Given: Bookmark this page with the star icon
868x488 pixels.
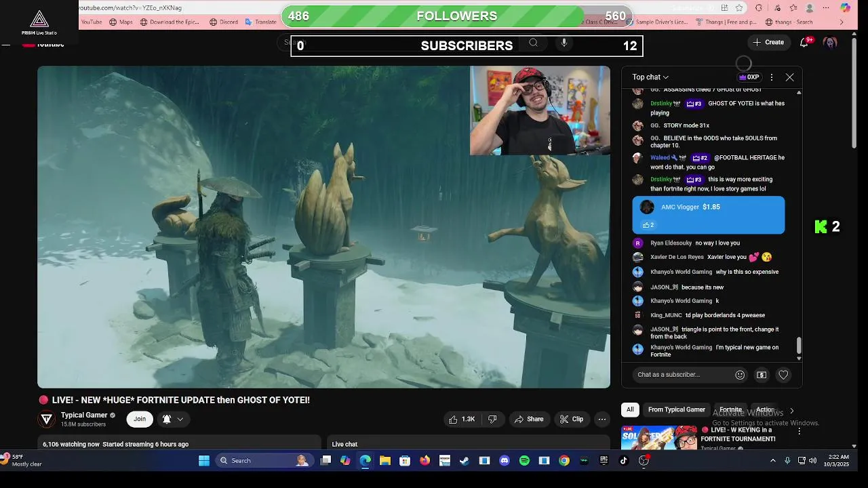Looking at the screenshot, I should pyautogui.click(x=739, y=7).
